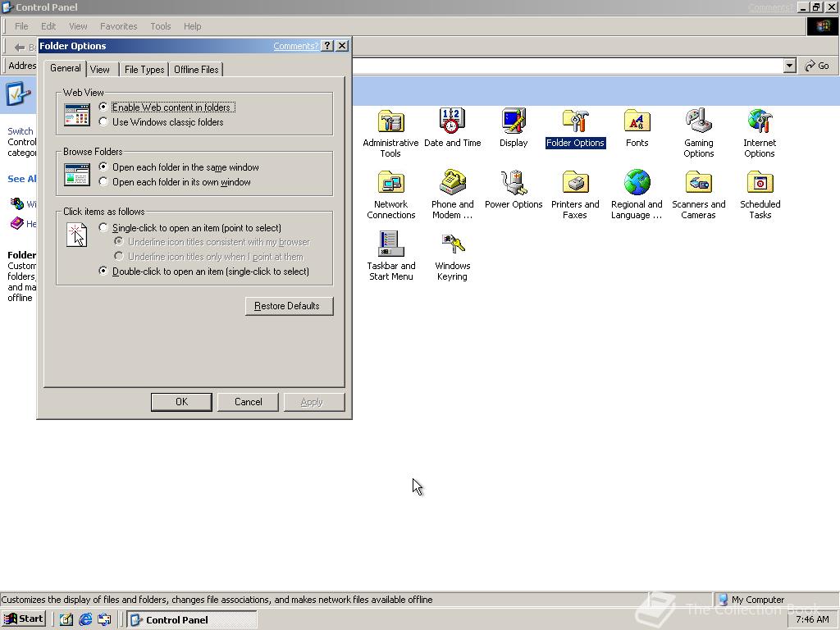
Task: Open the View menu in menu bar
Action: (78, 26)
